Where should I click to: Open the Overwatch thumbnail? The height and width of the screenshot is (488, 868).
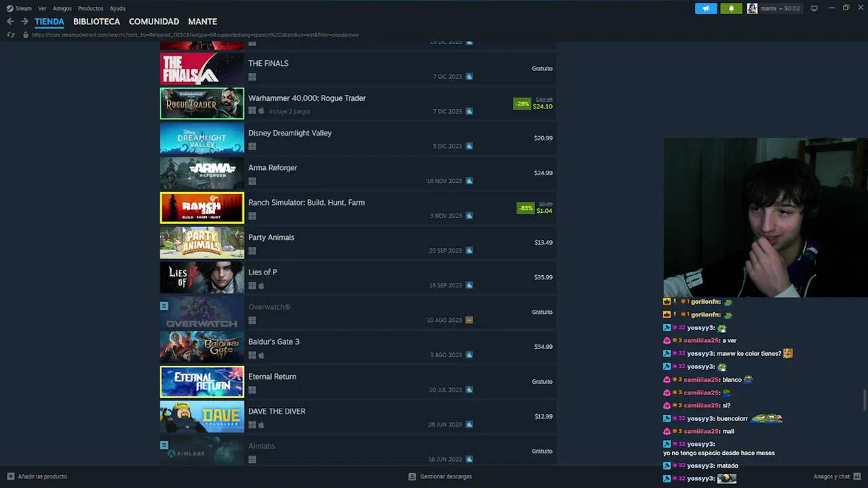tap(202, 312)
